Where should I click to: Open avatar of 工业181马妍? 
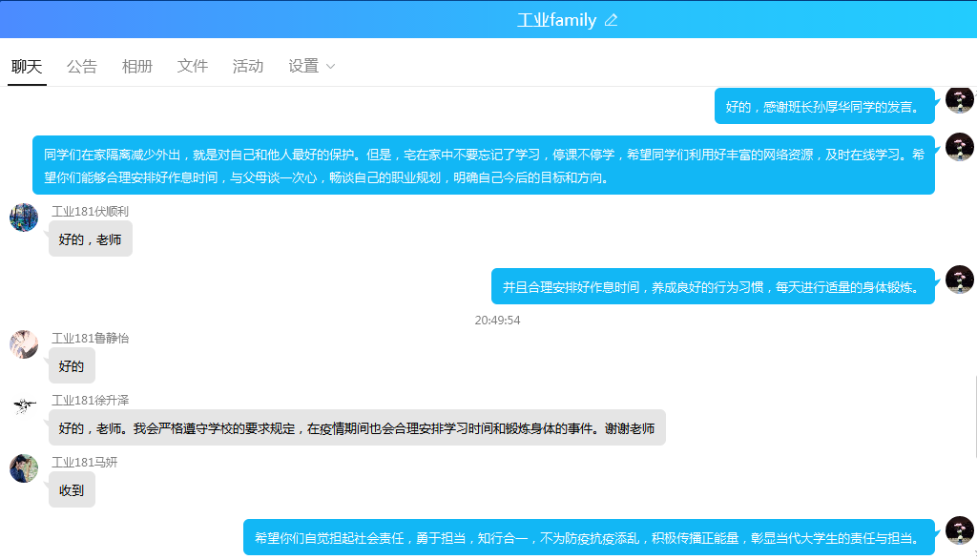coord(24,468)
